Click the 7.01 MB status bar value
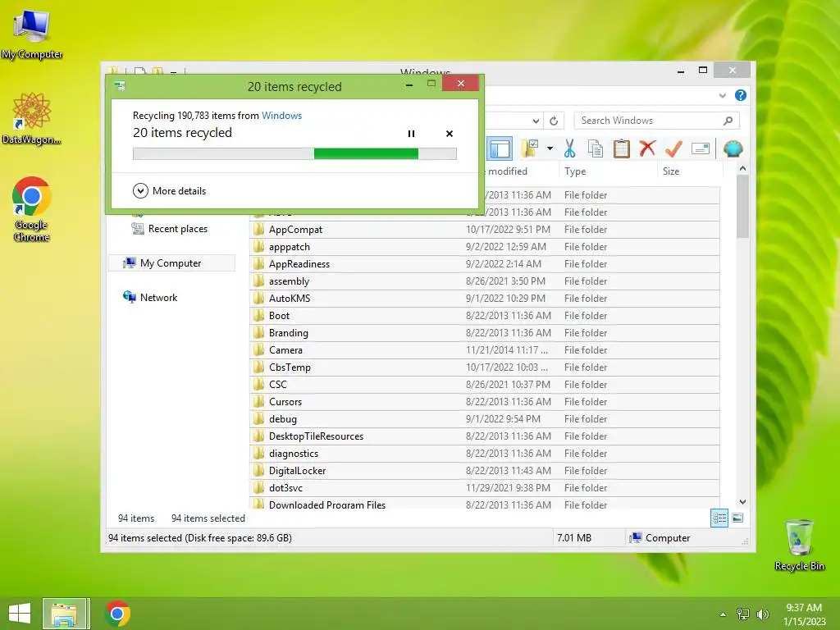This screenshot has width=840, height=630. point(573,538)
